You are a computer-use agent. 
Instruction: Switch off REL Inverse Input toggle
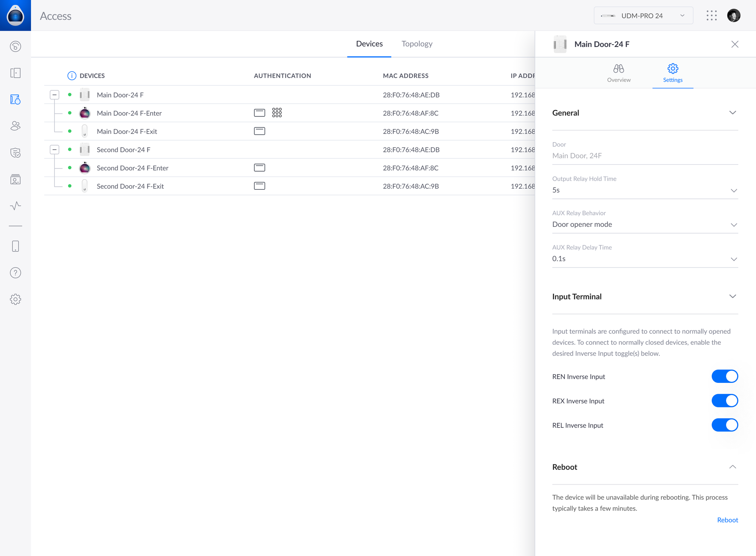point(724,425)
